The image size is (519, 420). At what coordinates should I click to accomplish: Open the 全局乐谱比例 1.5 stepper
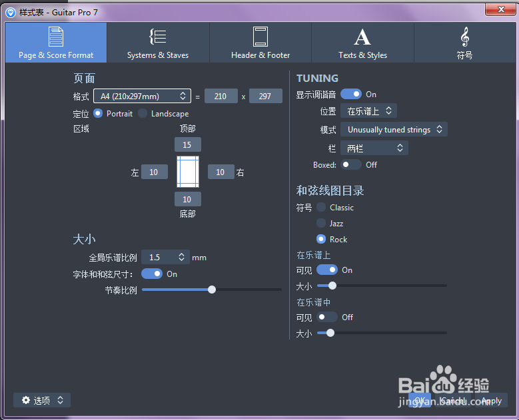coord(165,257)
